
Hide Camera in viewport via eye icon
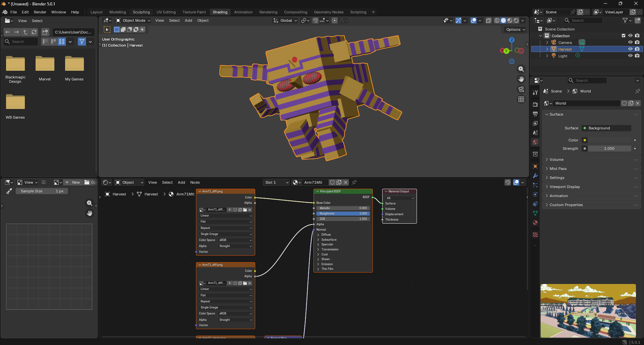pos(630,43)
